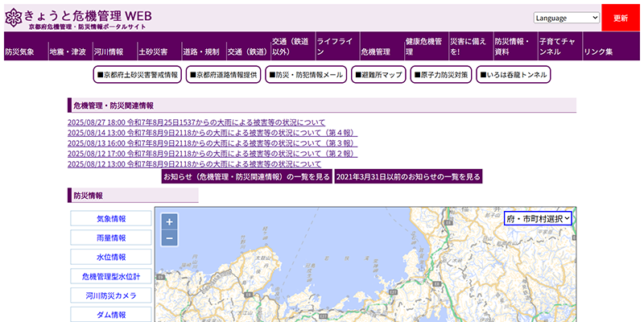Select 河川防災カメラ in sidebar
The image size is (644, 322).
111,295
